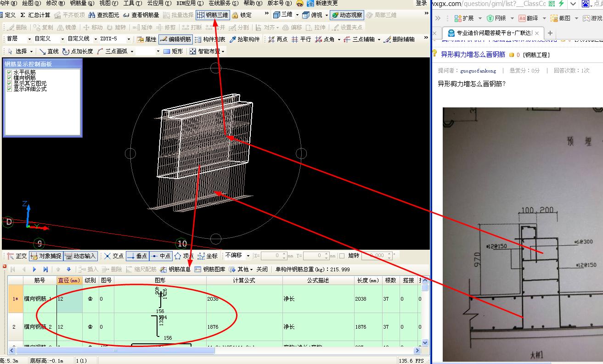Screen dimensions: 603x364
Task: Toggle 动态输入 (dynamic input)
Action: (80, 256)
